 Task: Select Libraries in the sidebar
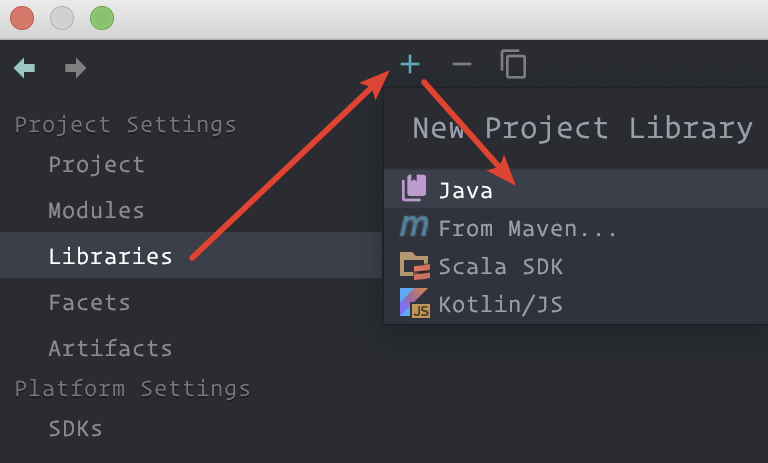click(x=110, y=256)
